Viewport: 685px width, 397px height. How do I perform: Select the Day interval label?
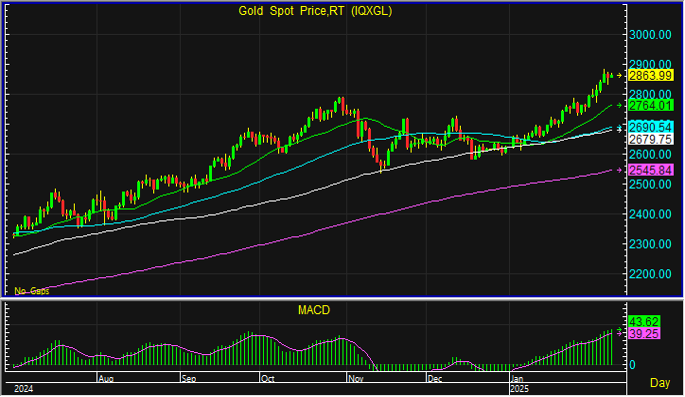coord(660,383)
